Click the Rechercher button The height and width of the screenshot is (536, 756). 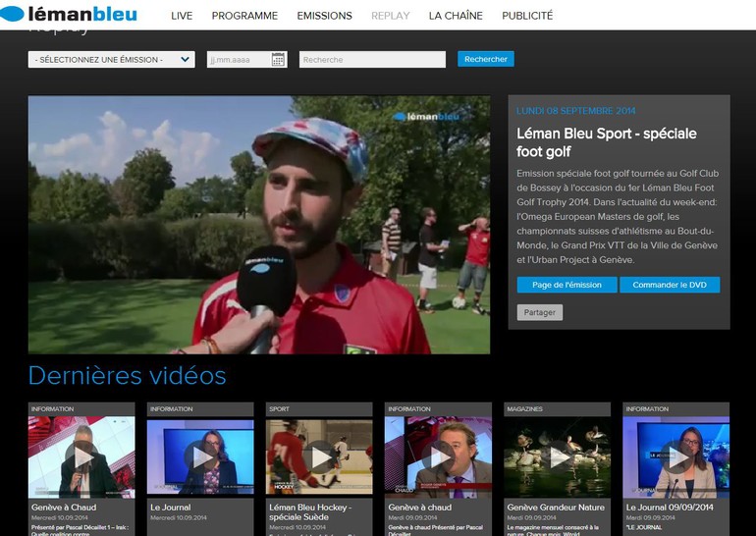(x=486, y=59)
